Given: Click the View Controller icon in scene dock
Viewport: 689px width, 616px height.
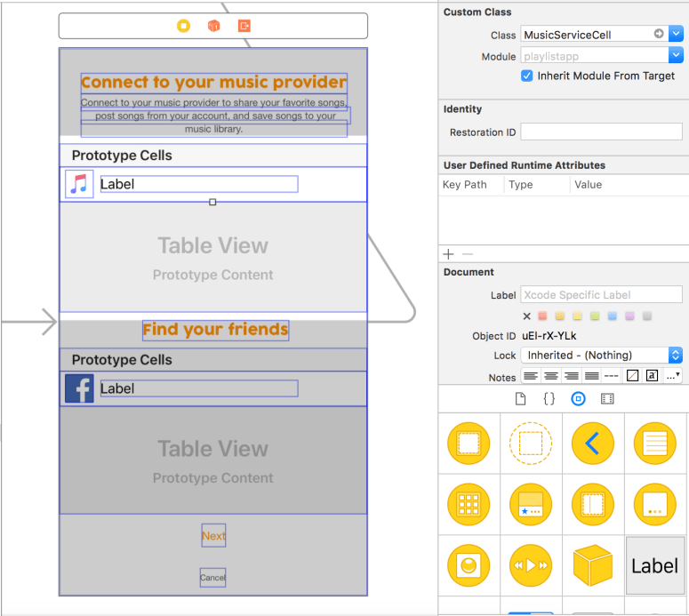Looking at the screenshot, I should (x=183, y=26).
